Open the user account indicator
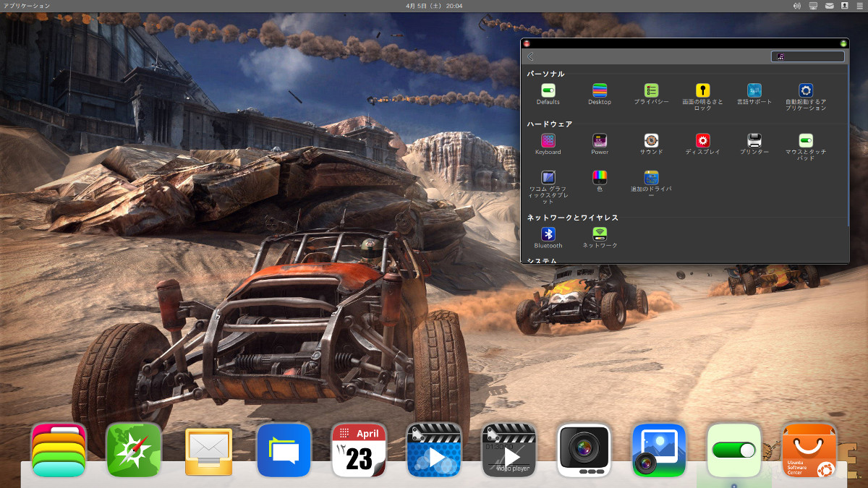Viewport: 868px width, 488px height. (x=844, y=6)
